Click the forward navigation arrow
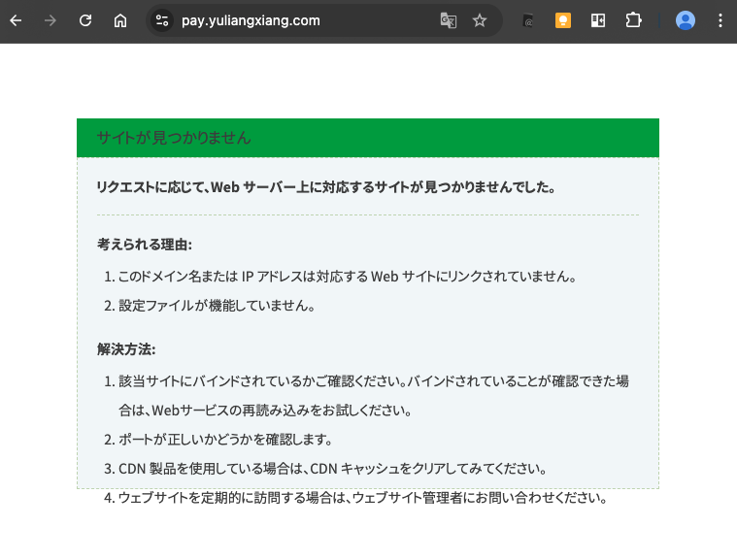The width and height of the screenshot is (737, 560). coord(50,20)
